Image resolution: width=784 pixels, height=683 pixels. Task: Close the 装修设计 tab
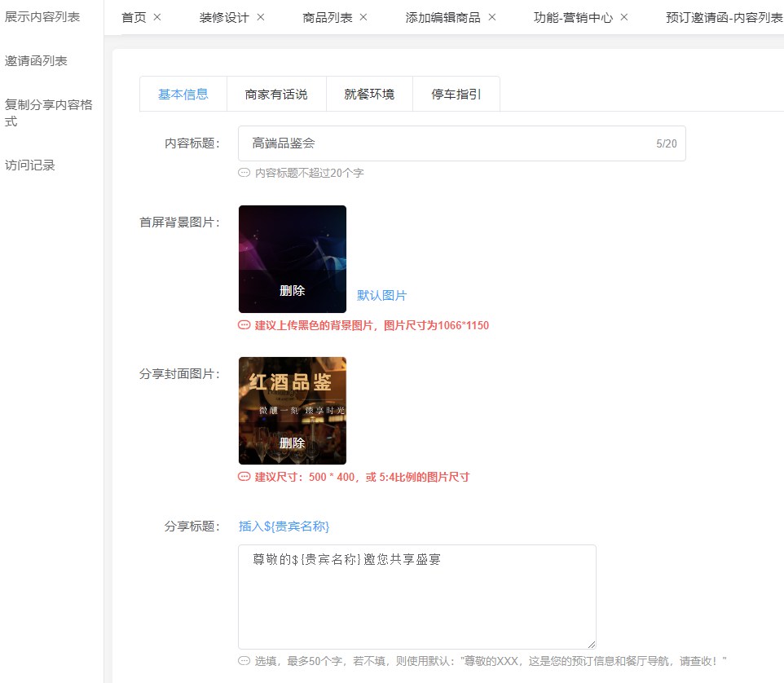click(261, 17)
